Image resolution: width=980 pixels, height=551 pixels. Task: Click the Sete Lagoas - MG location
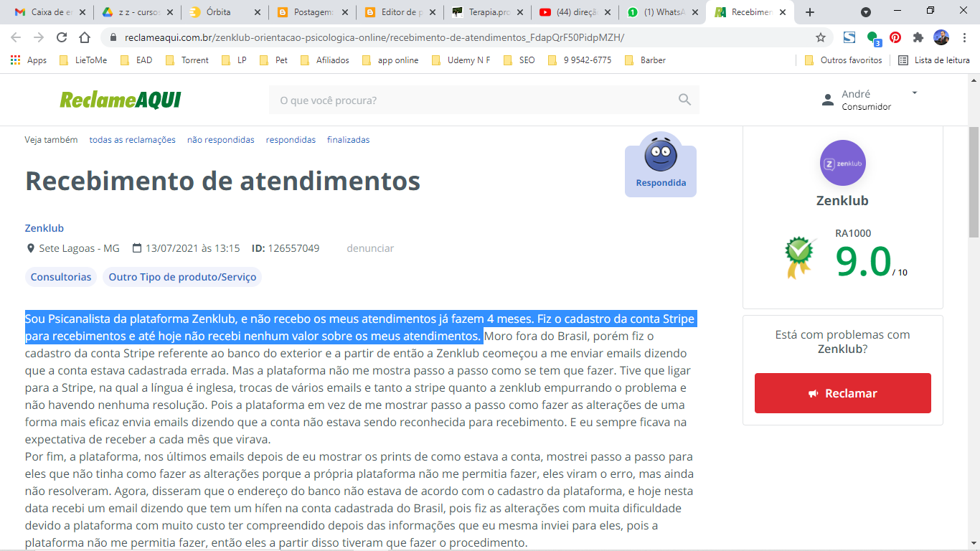coord(72,248)
